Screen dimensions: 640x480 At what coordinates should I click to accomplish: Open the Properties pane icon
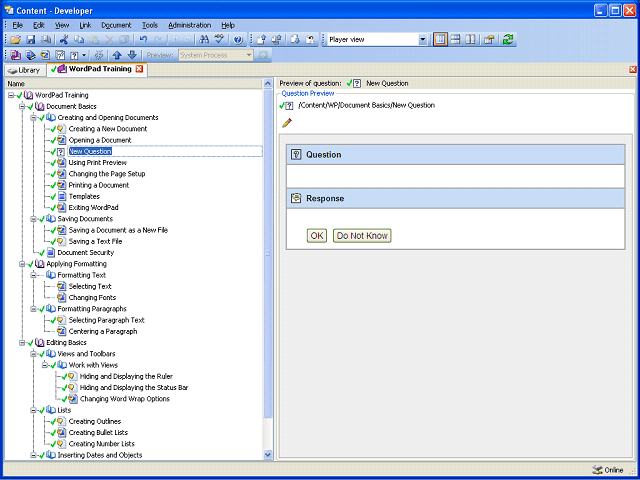point(489,40)
